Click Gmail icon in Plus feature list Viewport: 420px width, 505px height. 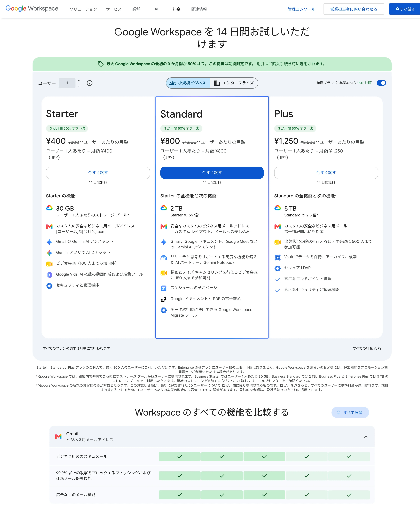coord(278,227)
